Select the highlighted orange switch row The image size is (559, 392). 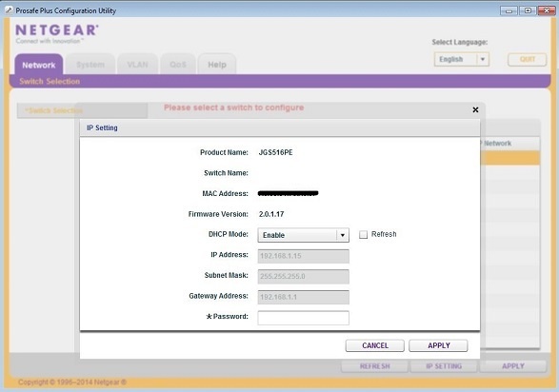(x=510, y=158)
